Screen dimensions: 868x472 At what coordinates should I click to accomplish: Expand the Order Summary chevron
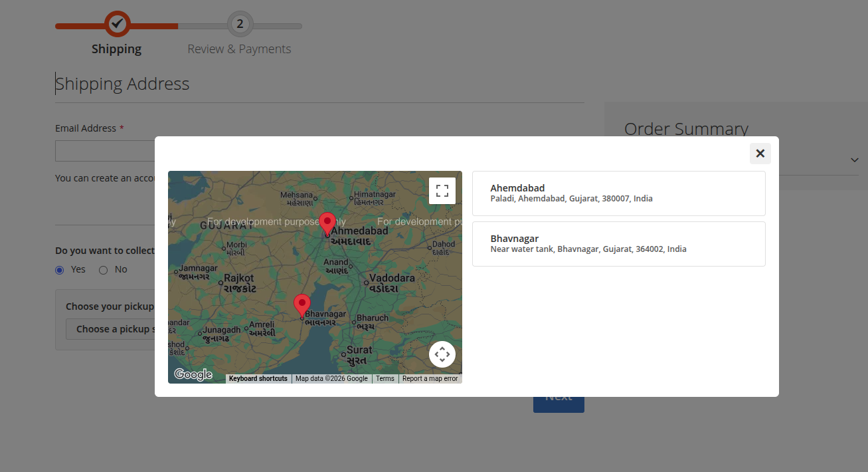pos(854,160)
